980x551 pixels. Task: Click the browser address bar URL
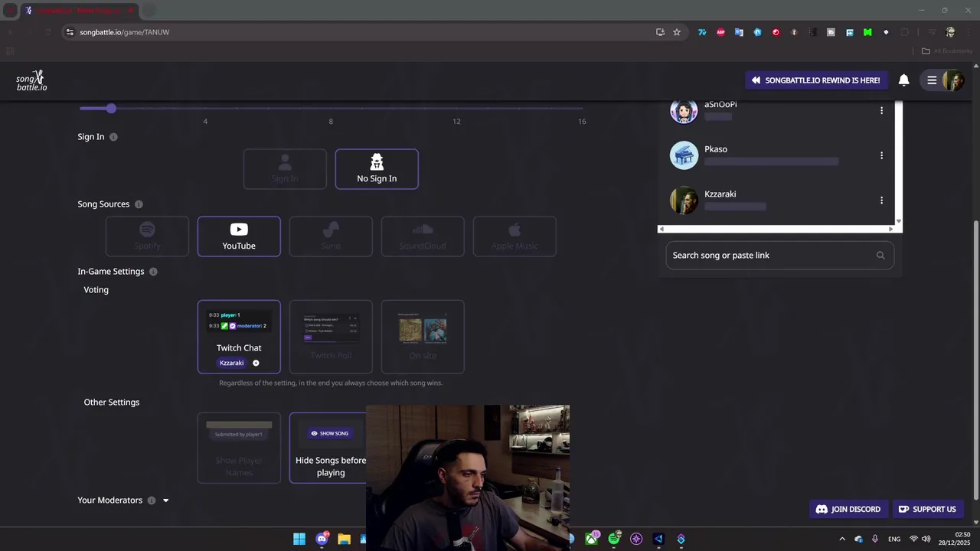pyautogui.click(x=125, y=32)
